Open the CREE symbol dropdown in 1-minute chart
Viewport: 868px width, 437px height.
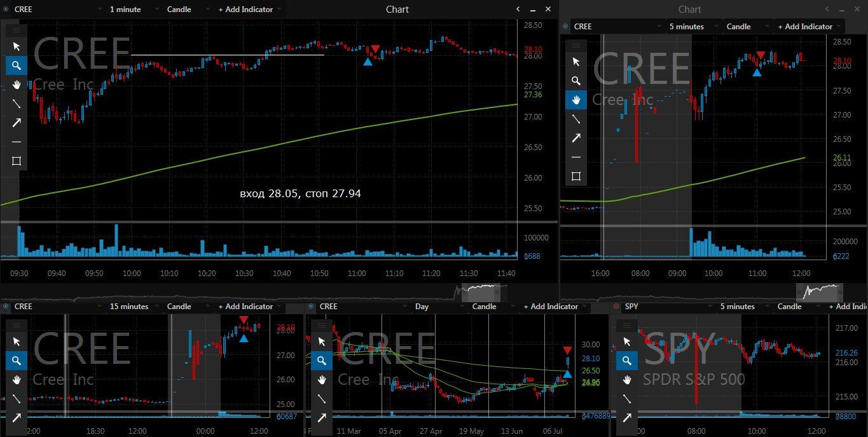pos(57,10)
